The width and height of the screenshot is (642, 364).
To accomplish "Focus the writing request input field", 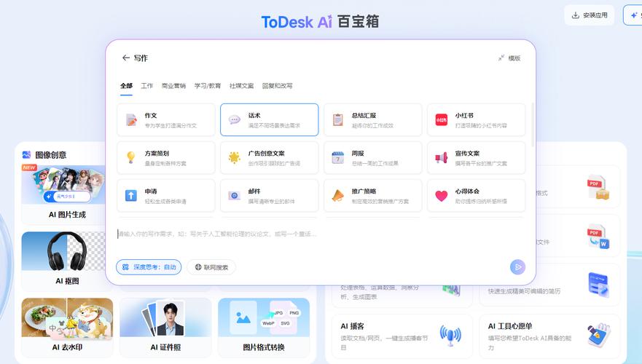I will coord(321,234).
